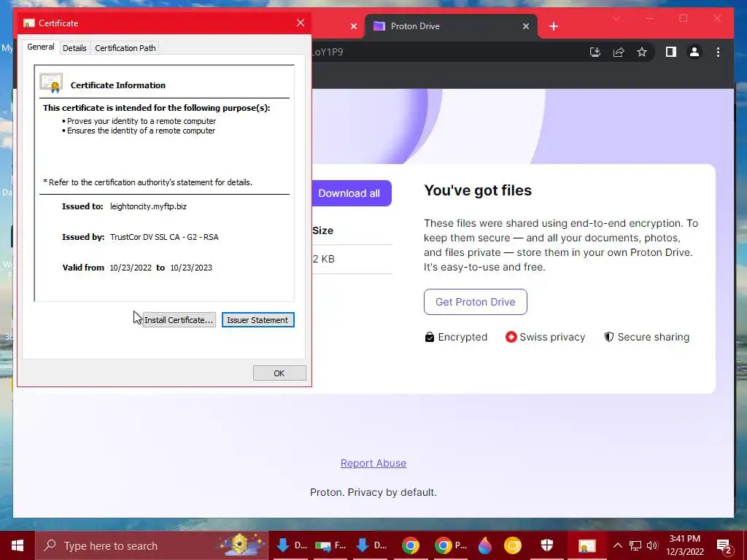Open the Issuer Statement
The image size is (747, 560).
coord(258,320)
